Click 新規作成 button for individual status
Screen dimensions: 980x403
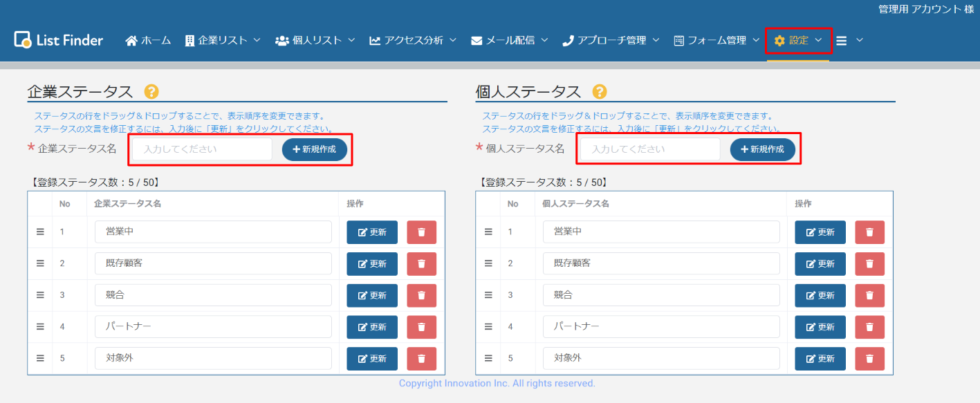[762, 149]
